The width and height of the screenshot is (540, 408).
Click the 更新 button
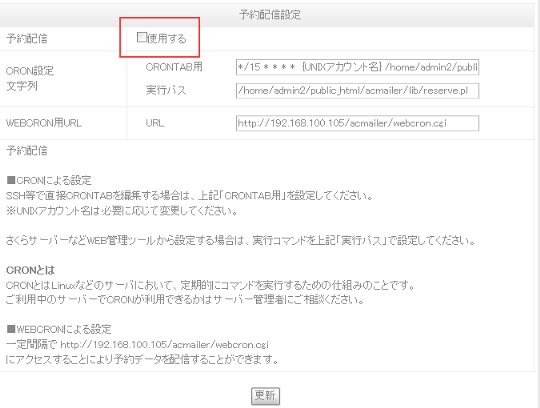click(265, 396)
